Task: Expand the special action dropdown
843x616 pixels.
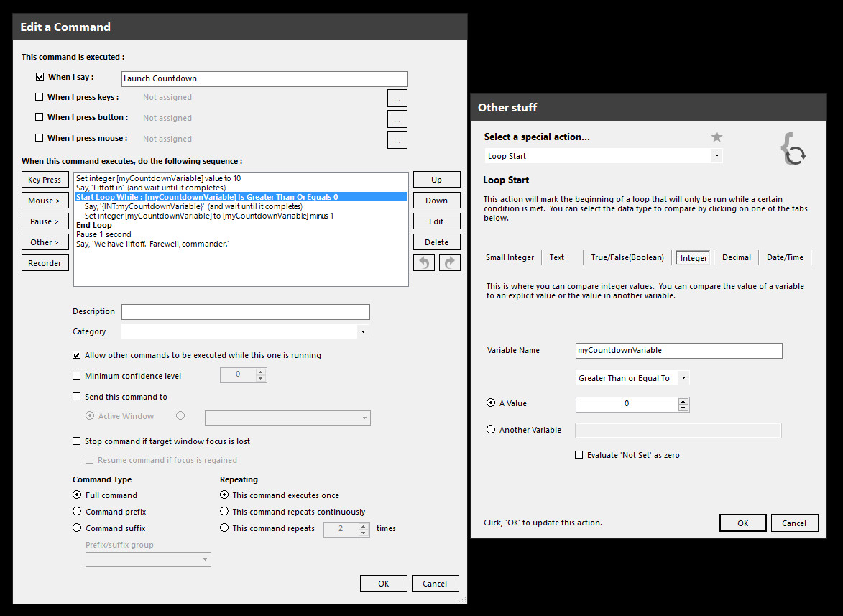Action: pos(716,156)
